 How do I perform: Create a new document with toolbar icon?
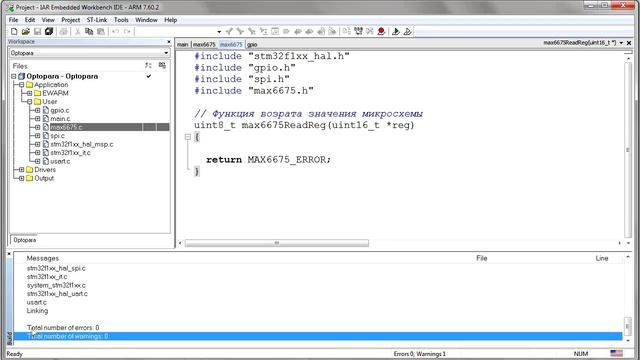[x=14, y=31]
